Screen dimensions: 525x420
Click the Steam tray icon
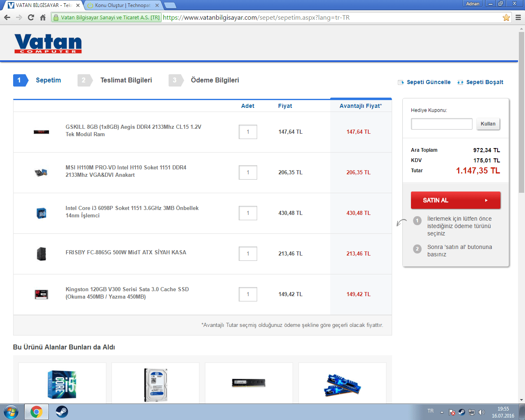click(461, 412)
